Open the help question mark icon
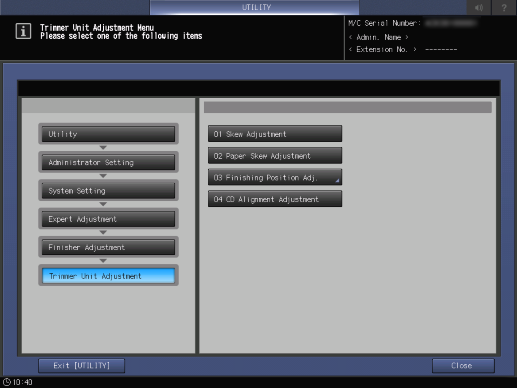This screenshot has height=388, width=517. [504, 7]
